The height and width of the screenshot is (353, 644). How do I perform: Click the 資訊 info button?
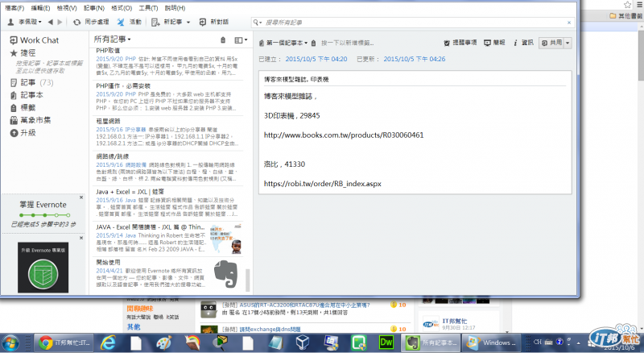pos(523,43)
